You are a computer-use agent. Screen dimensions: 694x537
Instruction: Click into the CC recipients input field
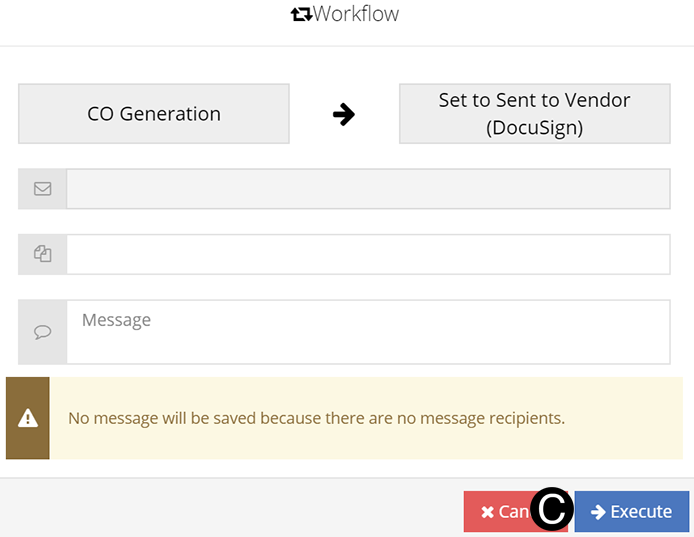click(367, 254)
